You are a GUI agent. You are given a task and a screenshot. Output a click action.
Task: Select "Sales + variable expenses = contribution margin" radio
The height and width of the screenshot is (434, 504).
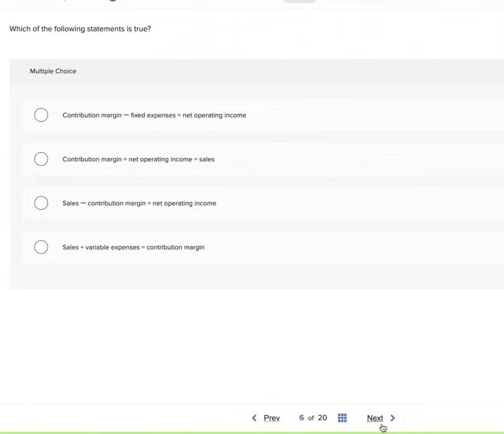pos(41,247)
